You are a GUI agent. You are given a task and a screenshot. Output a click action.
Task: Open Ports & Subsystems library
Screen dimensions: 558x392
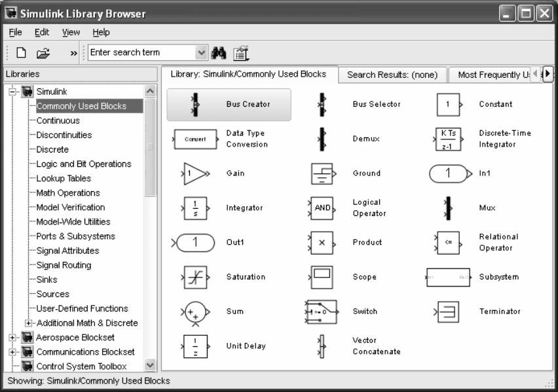[76, 236]
